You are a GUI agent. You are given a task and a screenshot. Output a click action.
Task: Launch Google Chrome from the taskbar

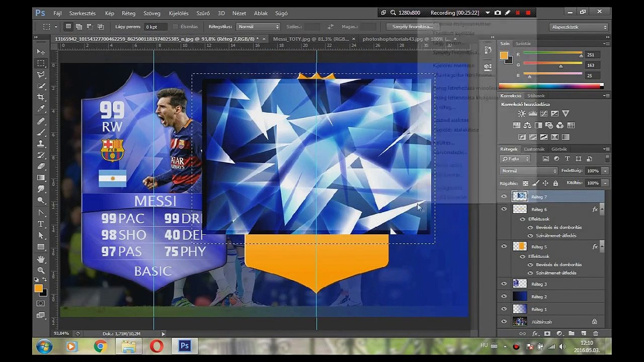(x=100, y=346)
